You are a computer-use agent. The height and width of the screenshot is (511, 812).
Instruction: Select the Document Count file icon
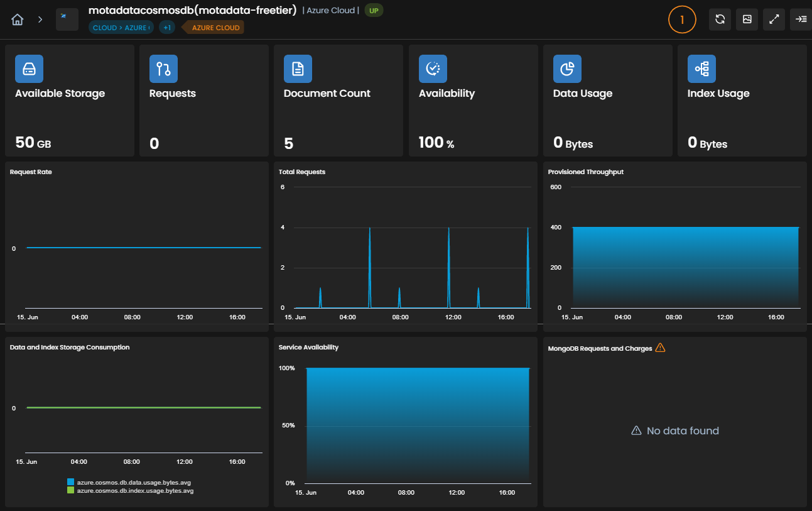pyautogui.click(x=298, y=69)
